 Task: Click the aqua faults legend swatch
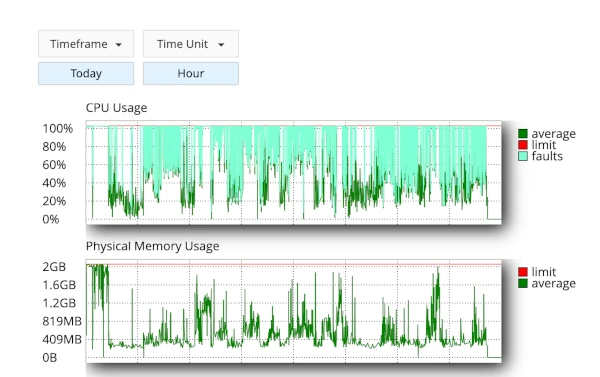tap(523, 156)
